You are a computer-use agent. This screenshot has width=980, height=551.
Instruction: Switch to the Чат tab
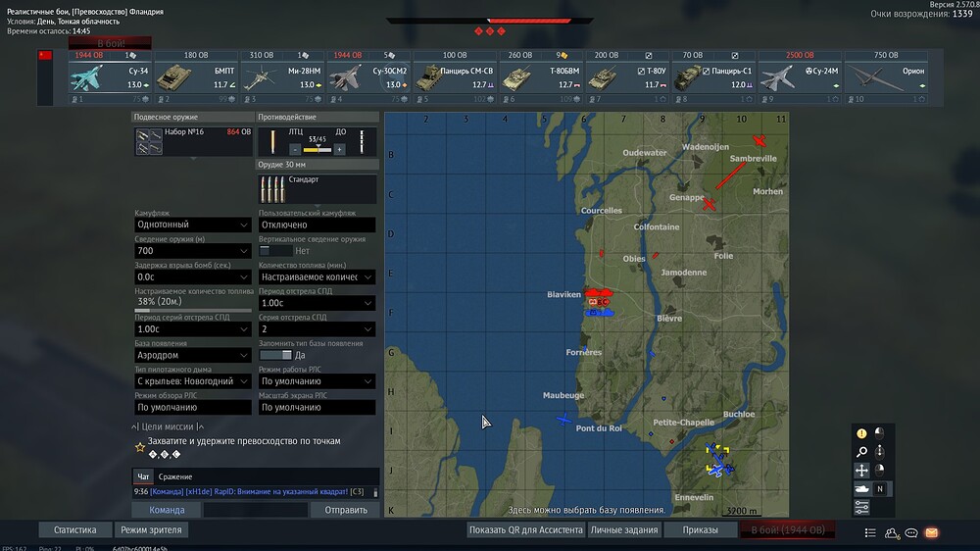point(143,476)
